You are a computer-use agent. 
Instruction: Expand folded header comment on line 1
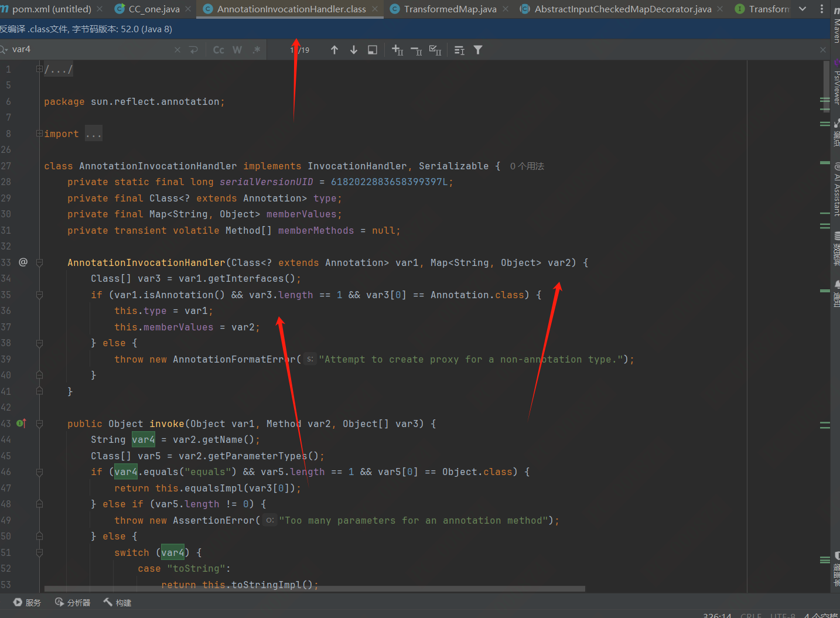point(39,69)
